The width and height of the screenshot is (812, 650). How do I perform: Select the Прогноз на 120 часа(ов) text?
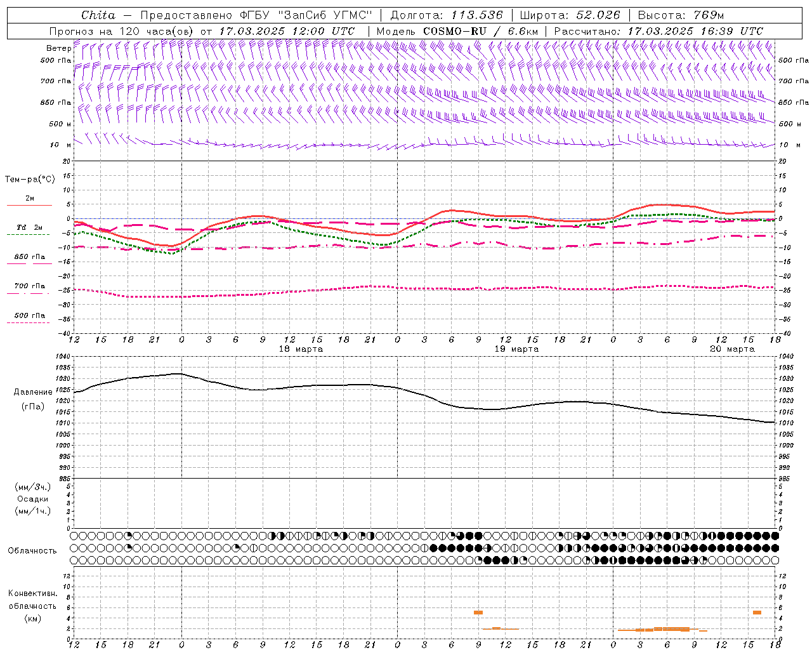pyautogui.click(x=122, y=31)
